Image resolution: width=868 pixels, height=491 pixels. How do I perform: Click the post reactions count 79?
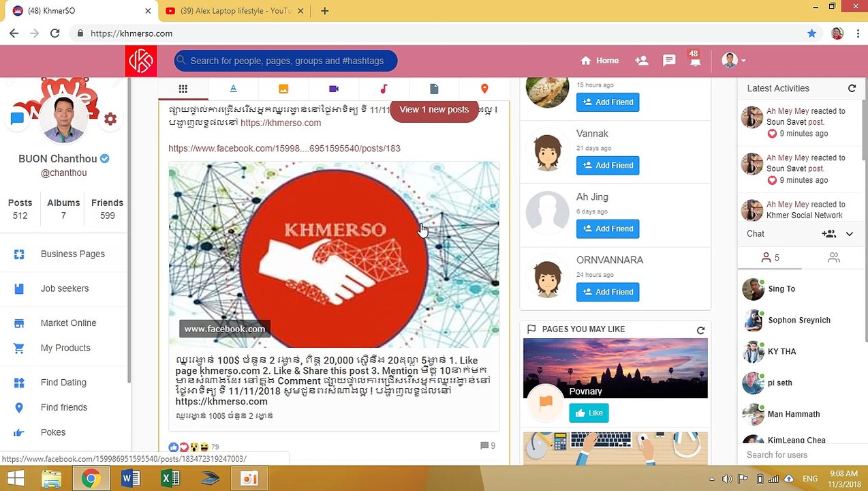pos(215,447)
